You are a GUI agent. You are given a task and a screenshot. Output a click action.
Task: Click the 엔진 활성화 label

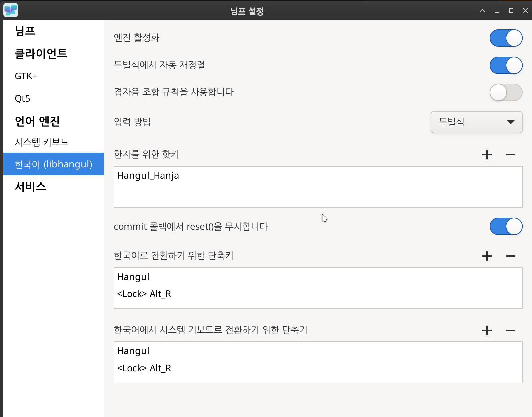(137, 38)
